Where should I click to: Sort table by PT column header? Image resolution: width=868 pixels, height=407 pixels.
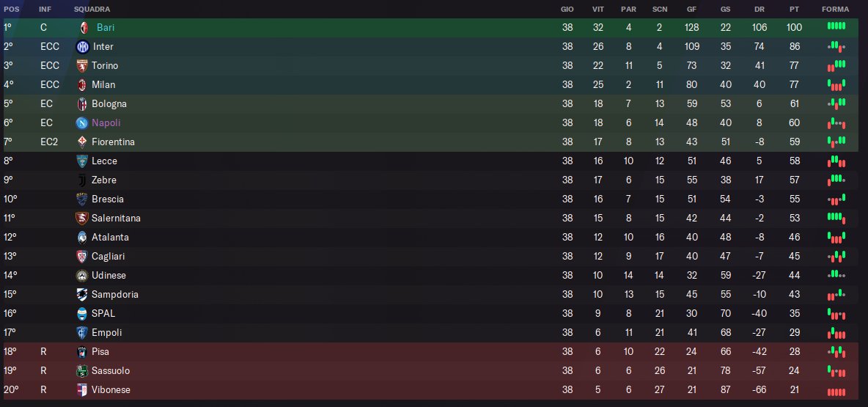click(794, 10)
